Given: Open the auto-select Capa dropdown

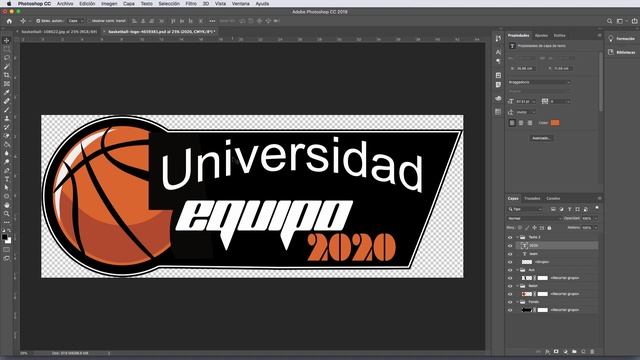Looking at the screenshot, I should [x=76, y=21].
